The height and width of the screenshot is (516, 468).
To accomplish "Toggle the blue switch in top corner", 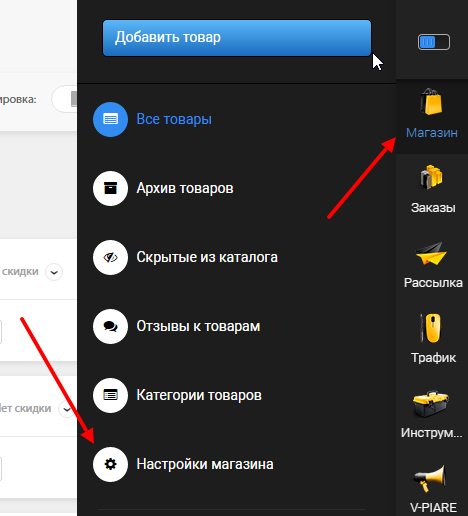I will [434, 42].
